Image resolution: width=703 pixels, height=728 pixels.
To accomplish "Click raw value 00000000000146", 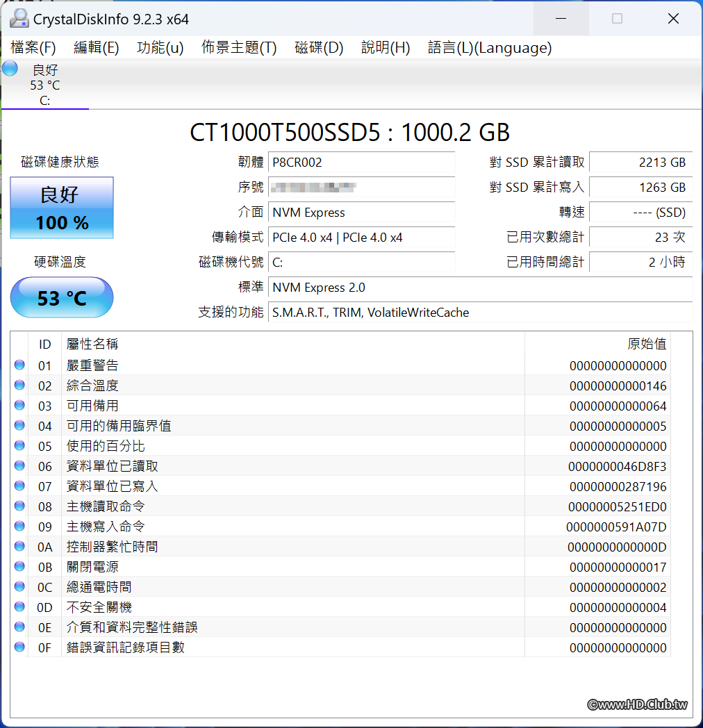I will click(x=618, y=386).
